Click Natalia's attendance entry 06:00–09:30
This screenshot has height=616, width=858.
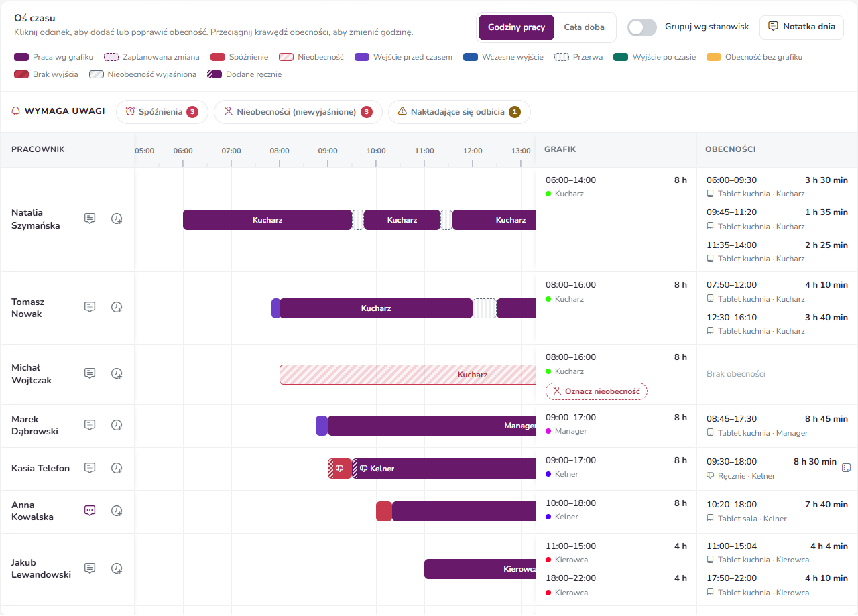click(777, 186)
